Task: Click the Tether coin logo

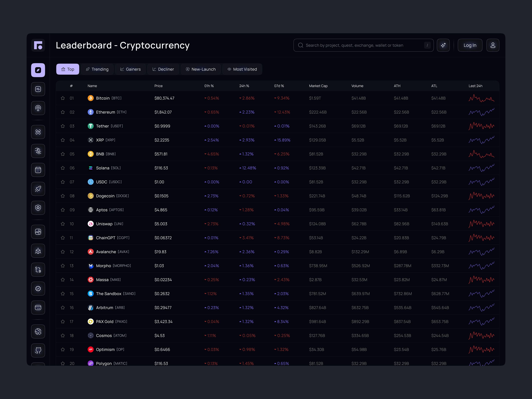Action: click(x=91, y=126)
